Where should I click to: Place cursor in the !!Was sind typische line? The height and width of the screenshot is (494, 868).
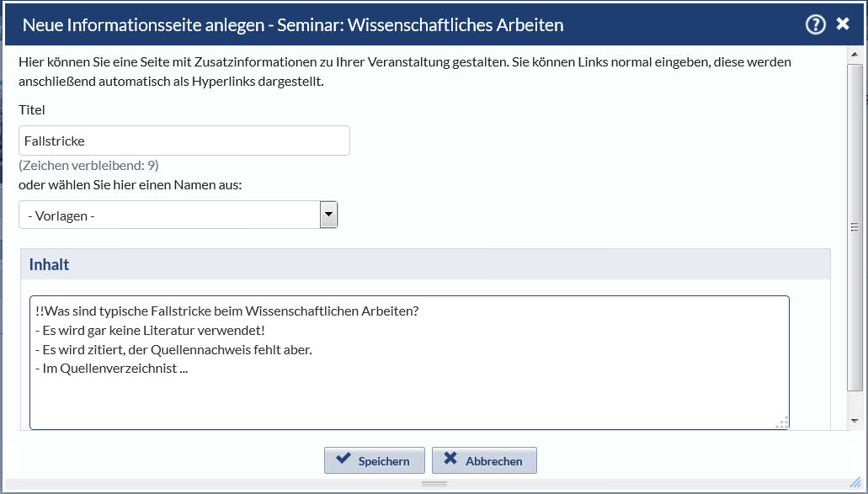click(227, 311)
